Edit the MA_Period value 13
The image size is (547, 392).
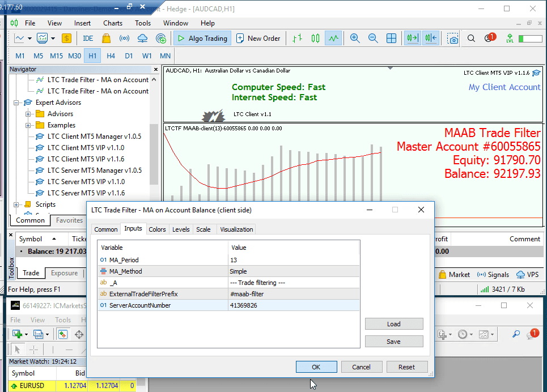tap(294, 260)
